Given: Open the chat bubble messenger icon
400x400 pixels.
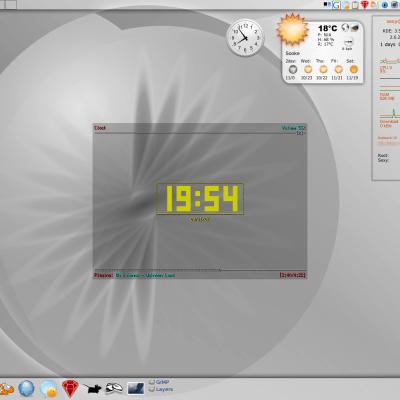Looking at the screenshot, I should coord(49,389).
